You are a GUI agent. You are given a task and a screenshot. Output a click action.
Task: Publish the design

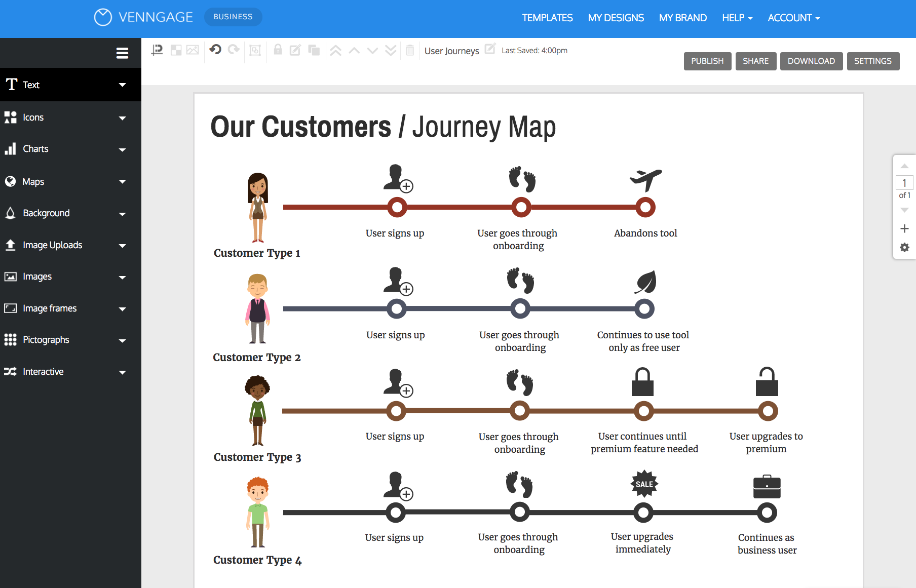(707, 61)
